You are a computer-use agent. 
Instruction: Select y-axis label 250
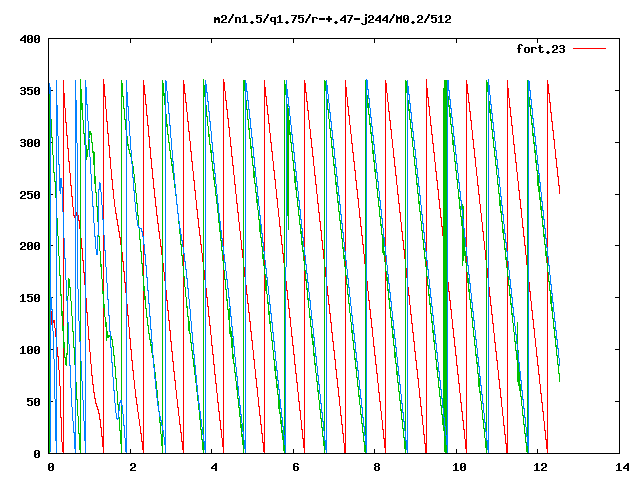pos(30,195)
